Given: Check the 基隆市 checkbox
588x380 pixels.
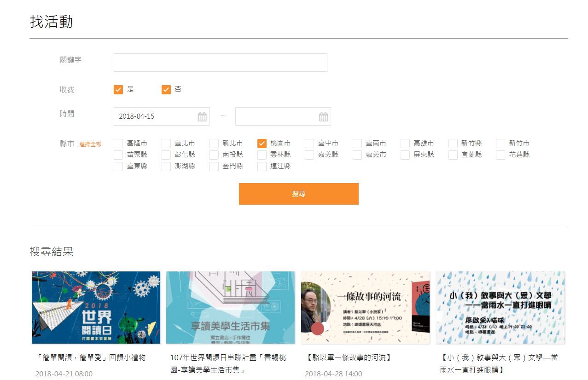Looking at the screenshot, I should tap(118, 144).
